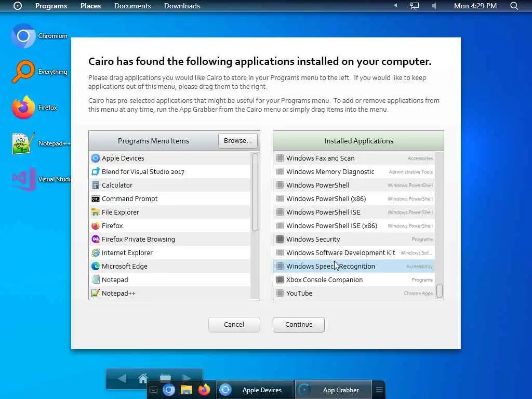Open the Cairo menu circle icon
532x399 pixels.
[x=18, y=6]
